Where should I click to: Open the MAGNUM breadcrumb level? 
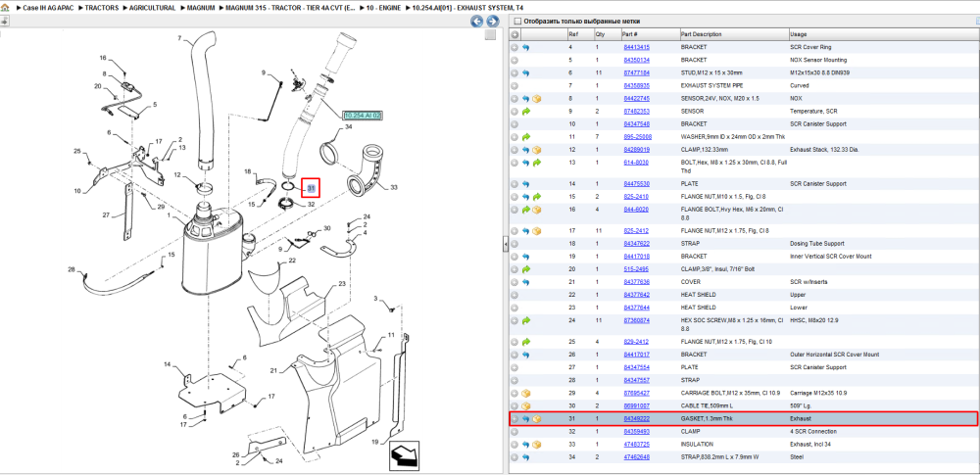pos(201,8)
